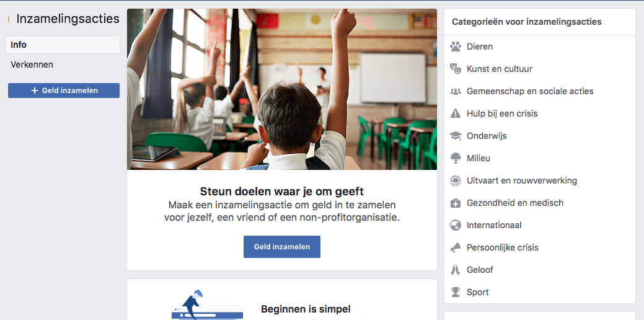Click the trophy icon beside Sport

pyautogui.click(x=455, y=292)
